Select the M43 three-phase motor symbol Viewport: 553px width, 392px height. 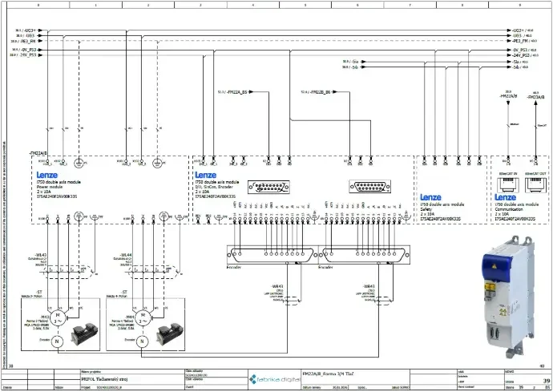coord(57,318)
